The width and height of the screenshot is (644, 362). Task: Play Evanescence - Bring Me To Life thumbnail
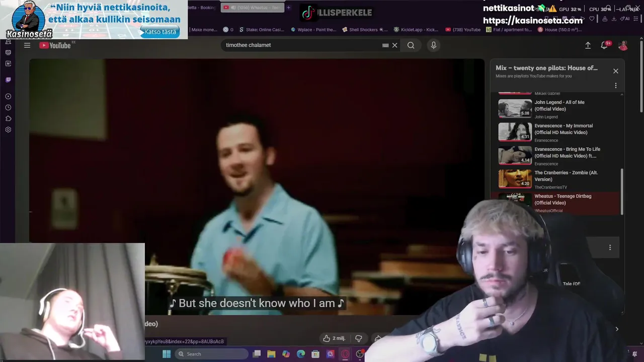pos(515,155)
